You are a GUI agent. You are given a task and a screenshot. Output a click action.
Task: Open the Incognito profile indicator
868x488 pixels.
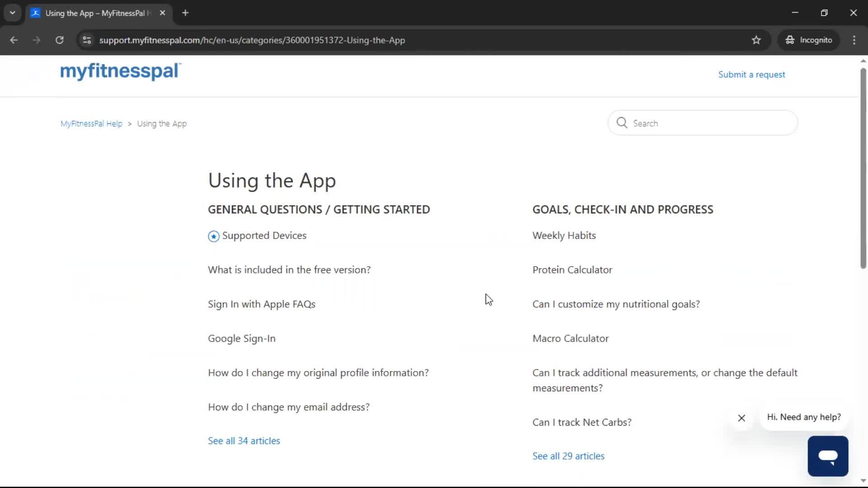coord(809,40)
